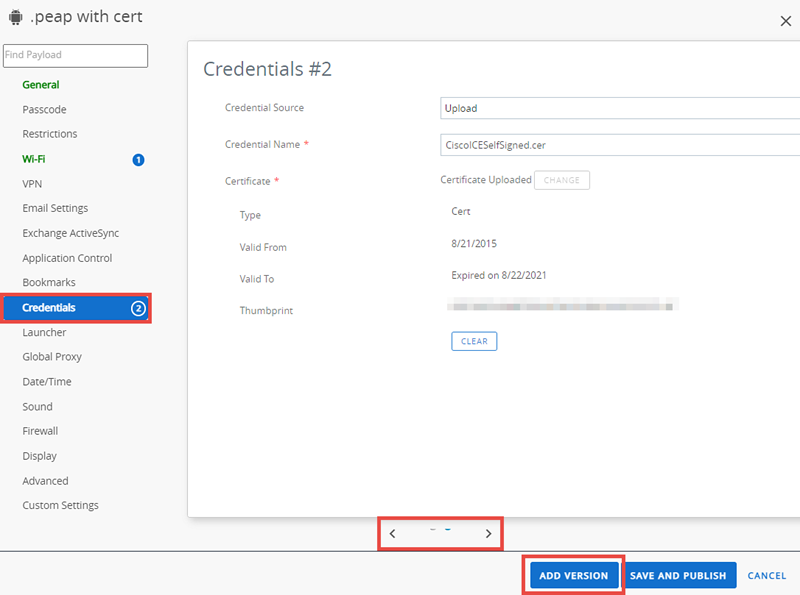Open the Passcode payload

[x=44, y=110]
